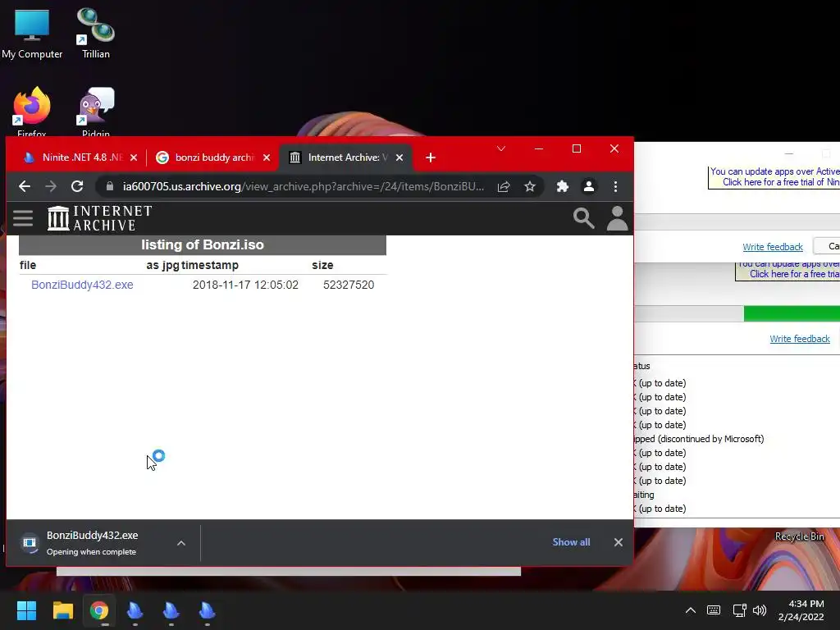
Task: Open the Trillian desktop shortcut
Action: [x=95, y=33]
